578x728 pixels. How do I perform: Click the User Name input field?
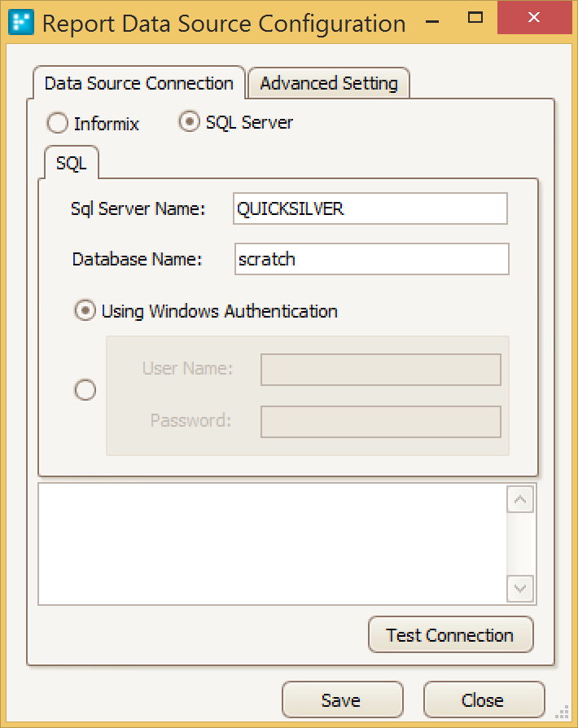tap(380, 369)
